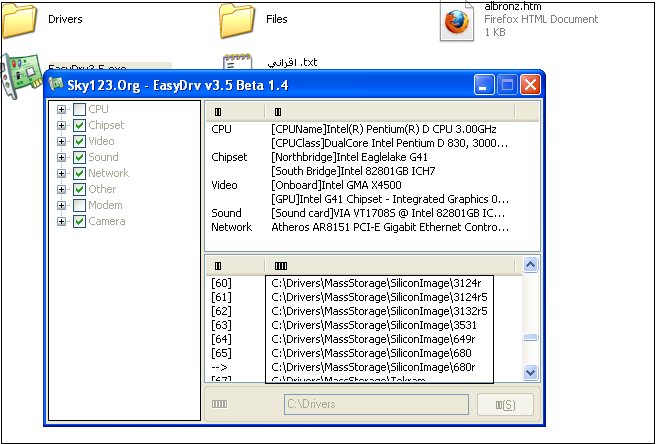
Task: Select driver path ending SiliconImage\3531
Action: [374, 325]
